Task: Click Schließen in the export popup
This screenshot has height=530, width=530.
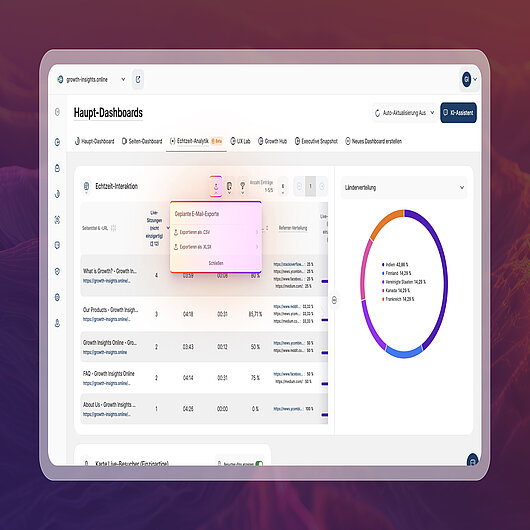Action: coord(216,263)
